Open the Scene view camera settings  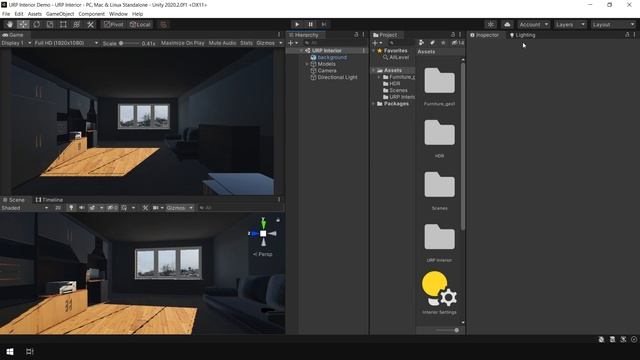158,208
